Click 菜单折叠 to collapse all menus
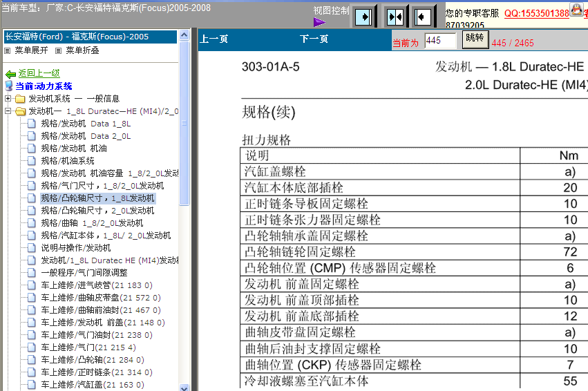The image size is (588, 391). point(82,50)
